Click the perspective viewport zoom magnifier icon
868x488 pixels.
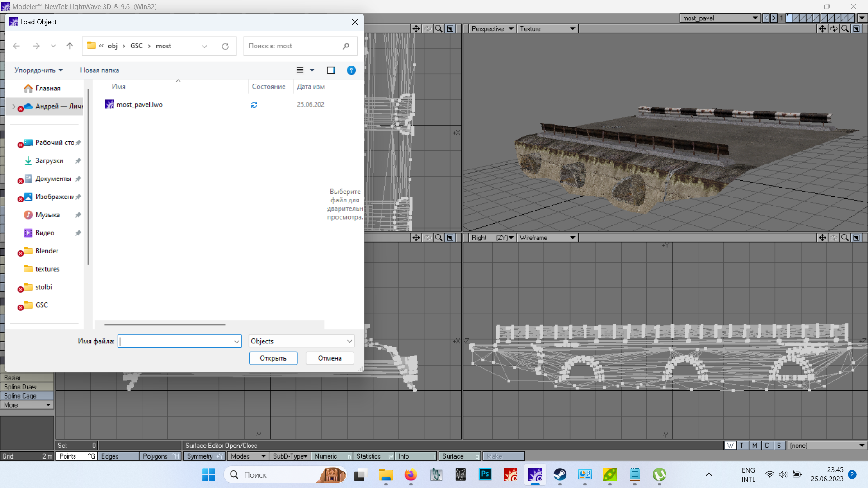845,29
